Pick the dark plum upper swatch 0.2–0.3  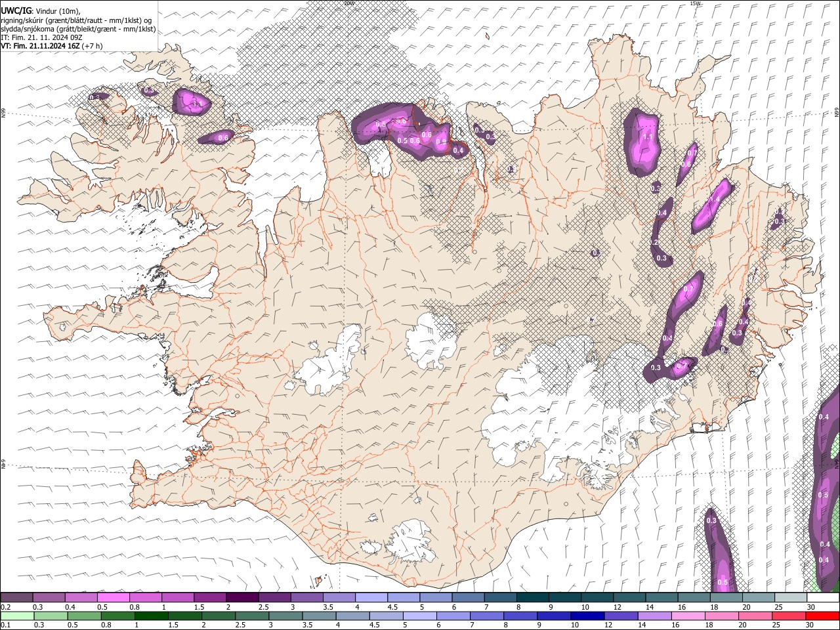coord(16,597)
